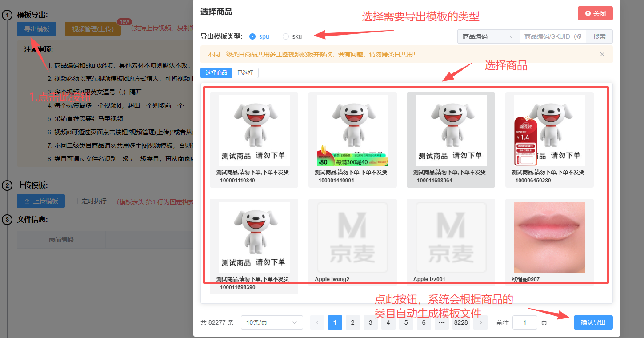Switch to the 选择商品 tab

[x=216, y=73]
